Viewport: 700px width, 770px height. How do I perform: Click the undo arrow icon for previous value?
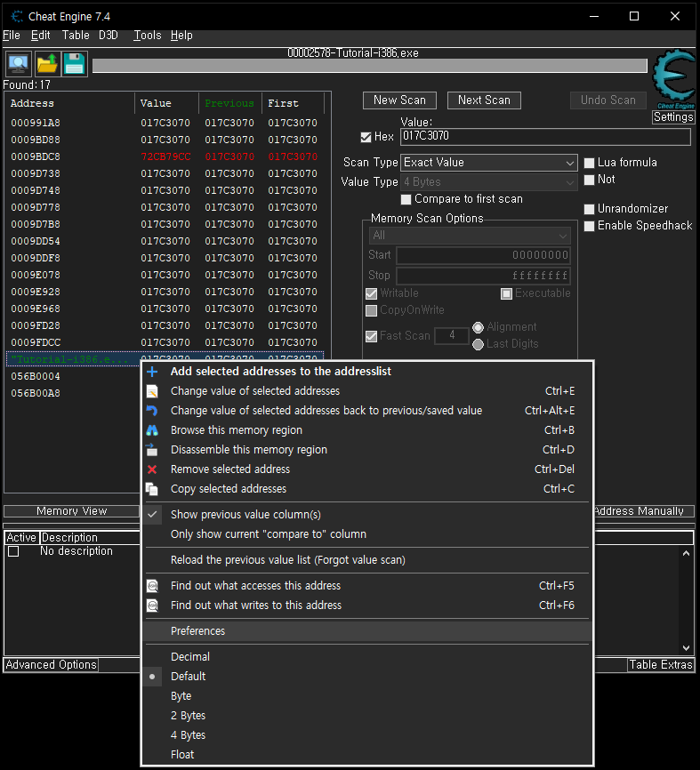coord(152,411)
